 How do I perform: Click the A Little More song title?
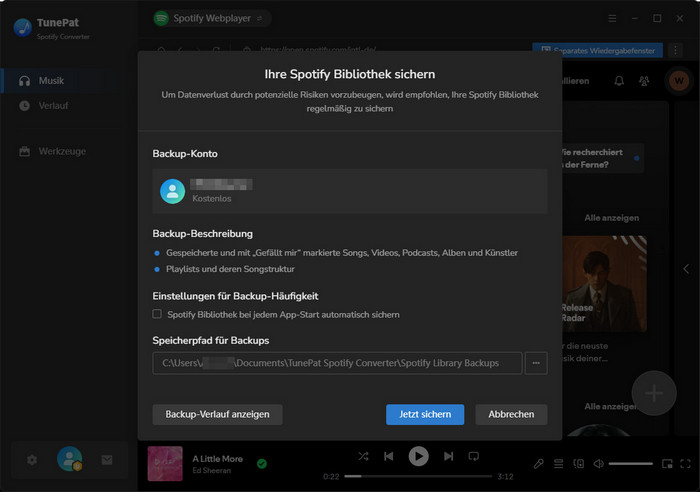pos(217,459)
